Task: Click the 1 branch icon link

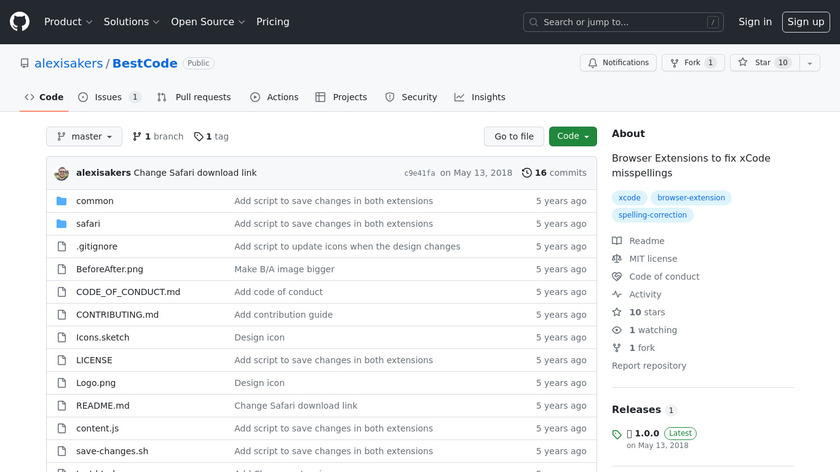Action: pyautogui.click(x=137, y=137)
